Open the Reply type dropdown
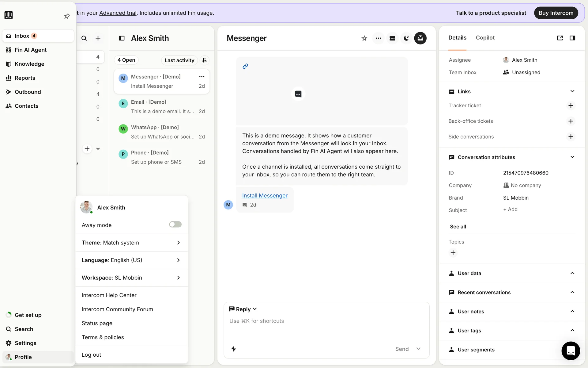This screenshot has height=368, width=588. 243,309
